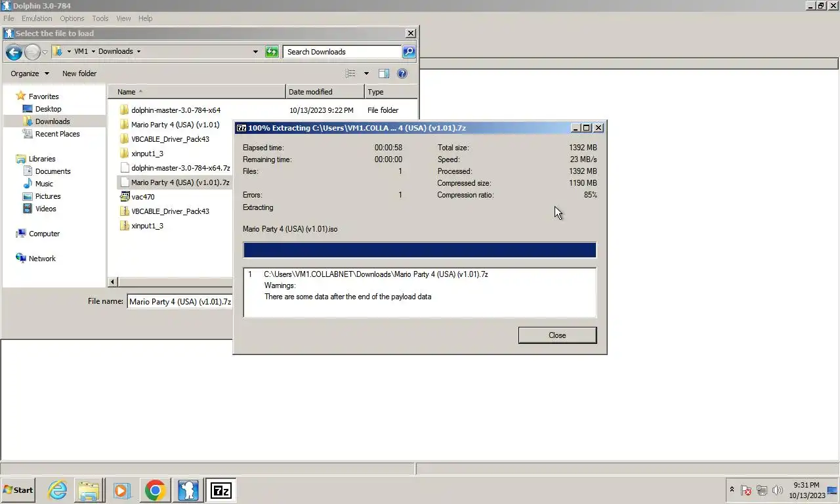Select the xinput1_3 folder with plain icon

pos(124,154)
